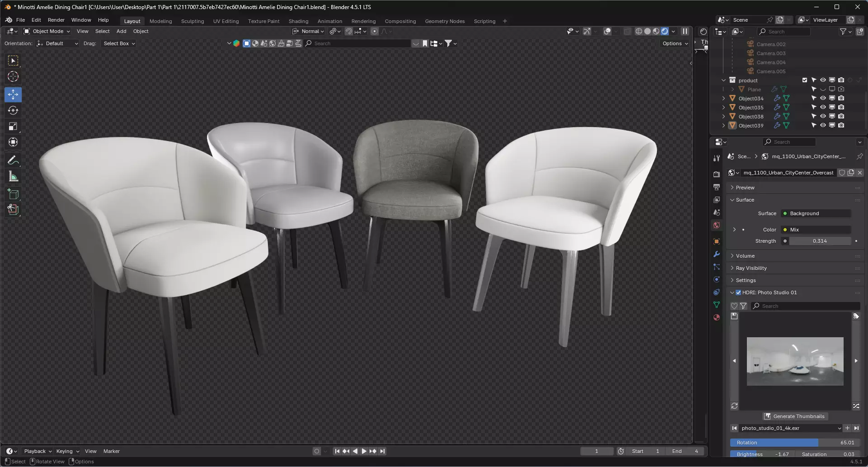Pause the viewport render preview

(x=685, y=31)
